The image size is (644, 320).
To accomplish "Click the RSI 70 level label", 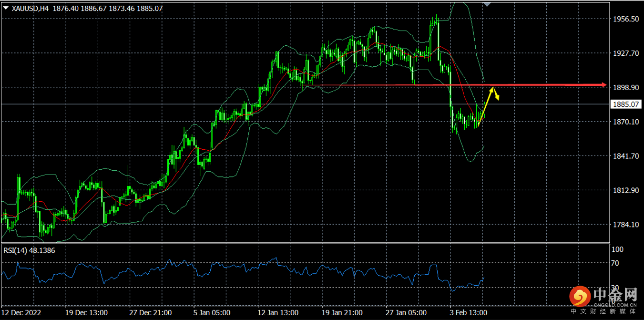I will pyautogui.click(x=615, y=263).
